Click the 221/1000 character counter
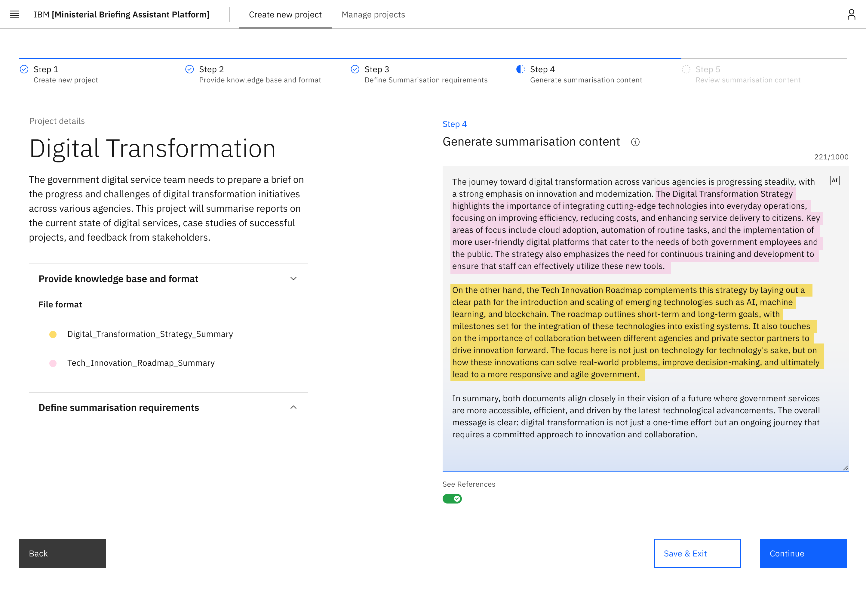The image size is (866, 616). [831, 157]
